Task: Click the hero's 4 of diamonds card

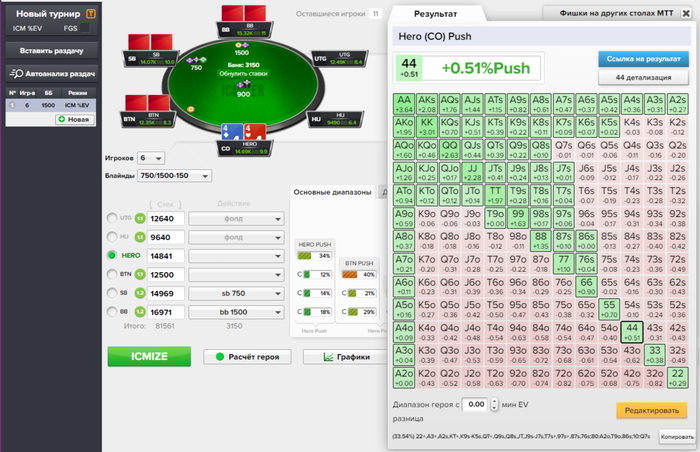Action: point(232,132)
